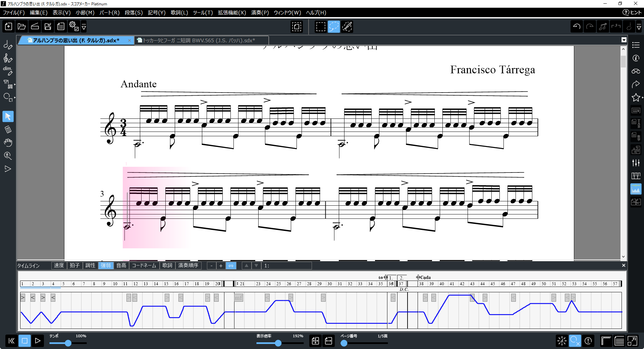The width and height of the screenshot is (644, 349).
Task: Click the mf dynamic marker in timeline
Action: [238, 298]
